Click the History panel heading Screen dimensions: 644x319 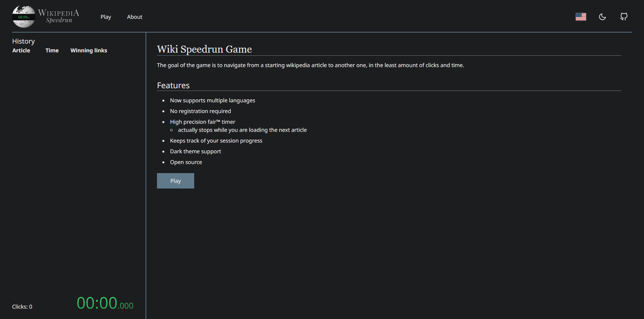(x=23, y=41)
